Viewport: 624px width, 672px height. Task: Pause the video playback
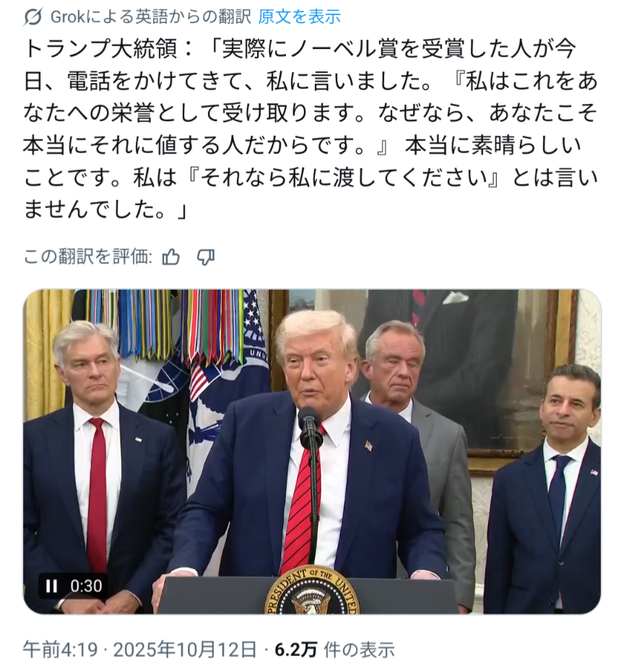52,585
